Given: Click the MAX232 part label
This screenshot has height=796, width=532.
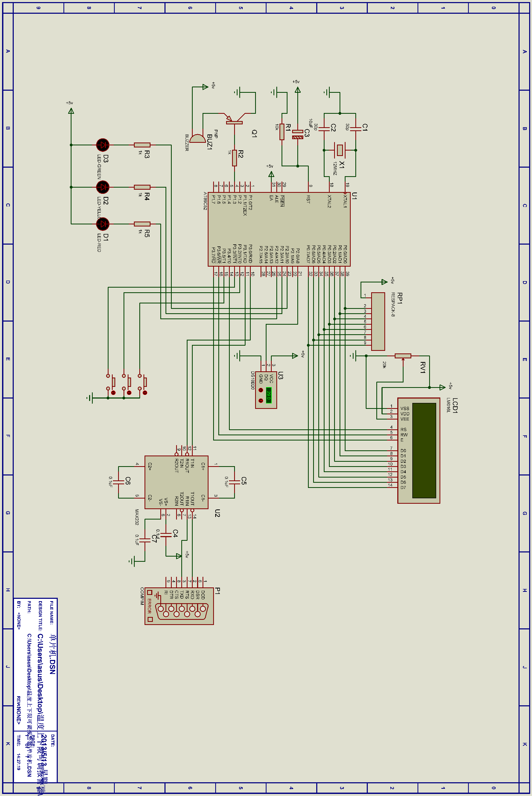Looking at the screenshot, I should (x=137, y=517).
